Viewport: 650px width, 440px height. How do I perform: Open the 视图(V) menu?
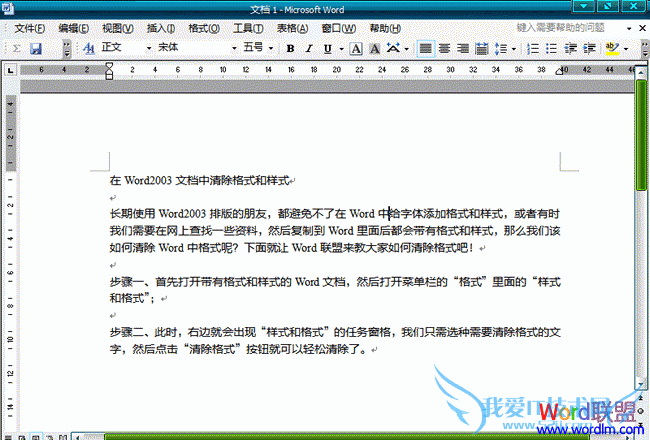pos(118,28)
